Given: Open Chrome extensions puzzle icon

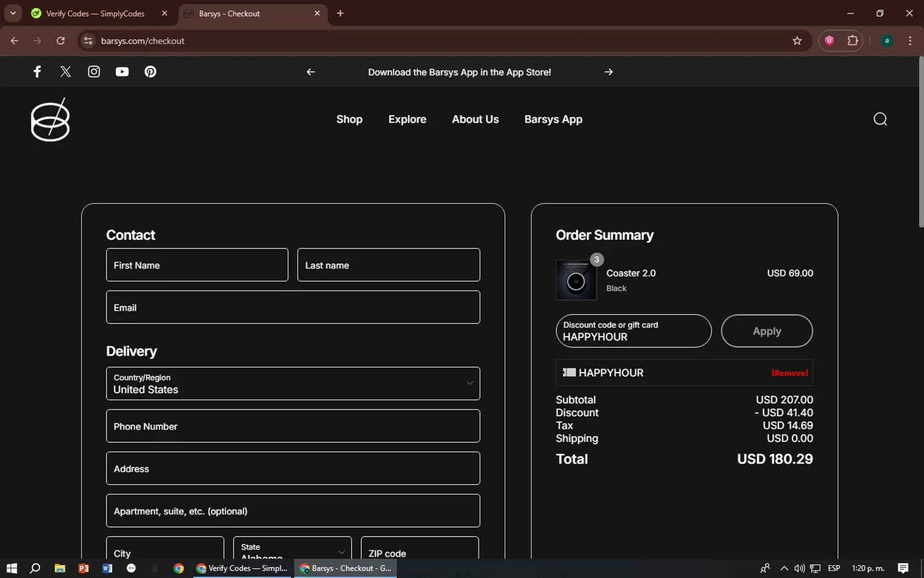Looking at the screenshot, I should (x=853, y=41).
